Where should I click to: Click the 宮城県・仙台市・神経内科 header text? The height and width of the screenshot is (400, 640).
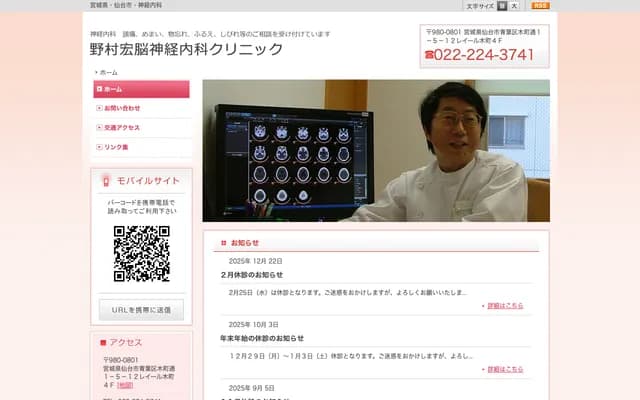[126, 5]
